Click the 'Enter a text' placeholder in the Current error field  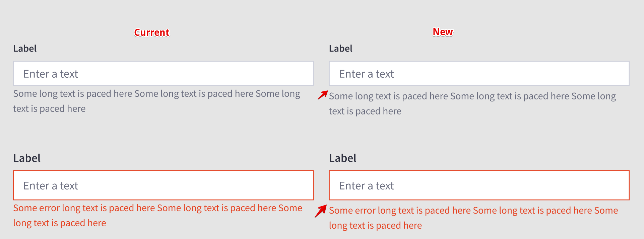[50, 185]
